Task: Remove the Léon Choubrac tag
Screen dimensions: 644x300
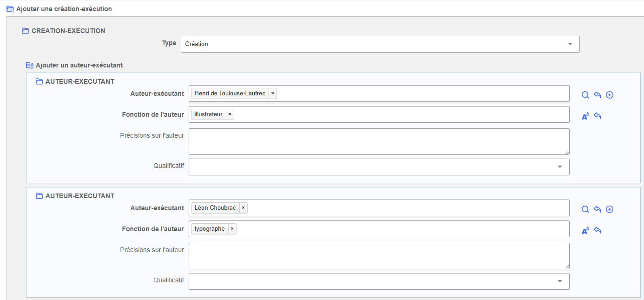Action: point(243,208)
